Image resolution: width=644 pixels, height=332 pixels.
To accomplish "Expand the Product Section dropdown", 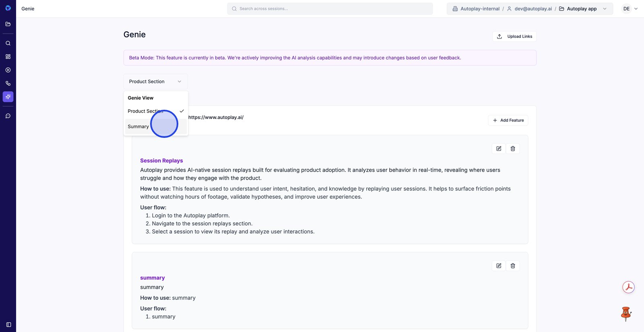I will pos(155,82).
